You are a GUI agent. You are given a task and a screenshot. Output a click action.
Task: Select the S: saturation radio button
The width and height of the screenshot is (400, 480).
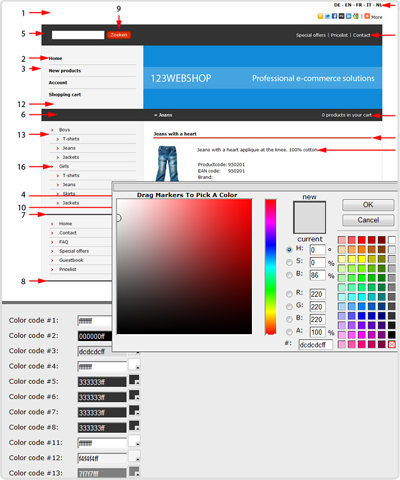[289, 262]
